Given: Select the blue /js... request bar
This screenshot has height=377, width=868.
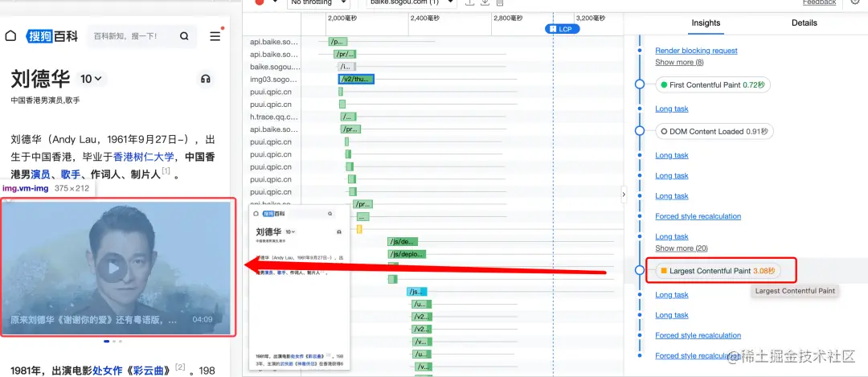Looking at the screenshot, I should click(417, 292).
